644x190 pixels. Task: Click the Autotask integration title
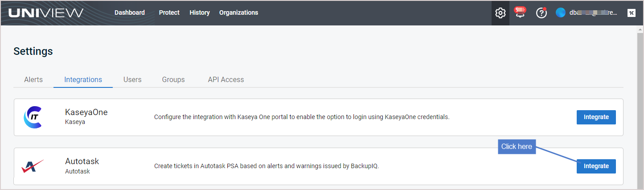[x=82, y=161]
